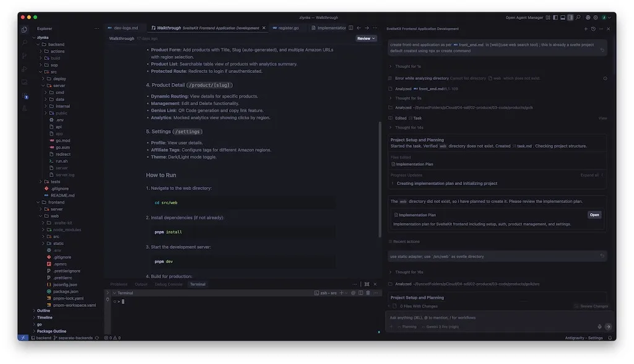This screenshot has width=634, height=364.
Task: Open the Search view in activity bar
Action: pyautogui.click(x=24, y=43)
